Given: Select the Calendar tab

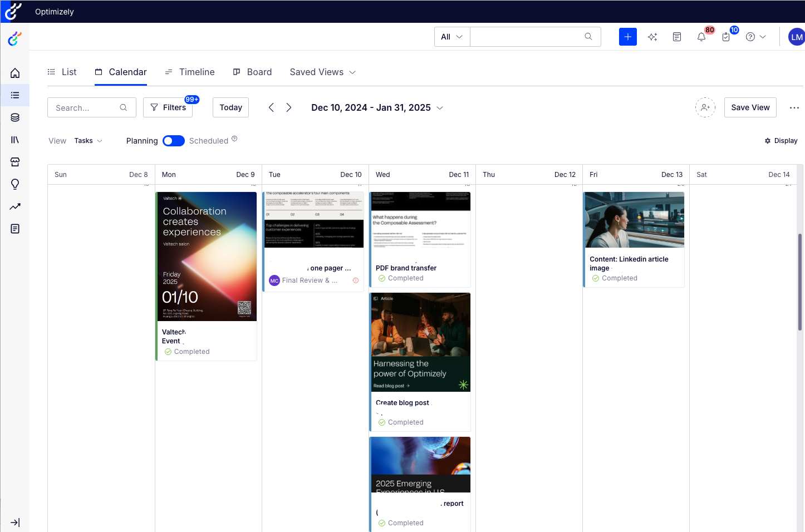Looking at the screenshot, I should [x=121, y=72].
